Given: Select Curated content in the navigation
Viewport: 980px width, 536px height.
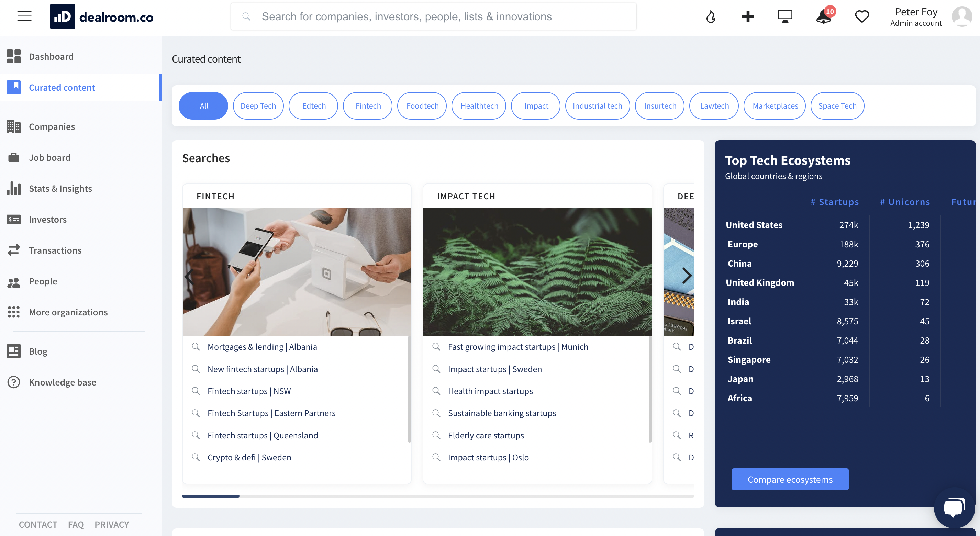Looking at the screenshot, I should point(62,88).
